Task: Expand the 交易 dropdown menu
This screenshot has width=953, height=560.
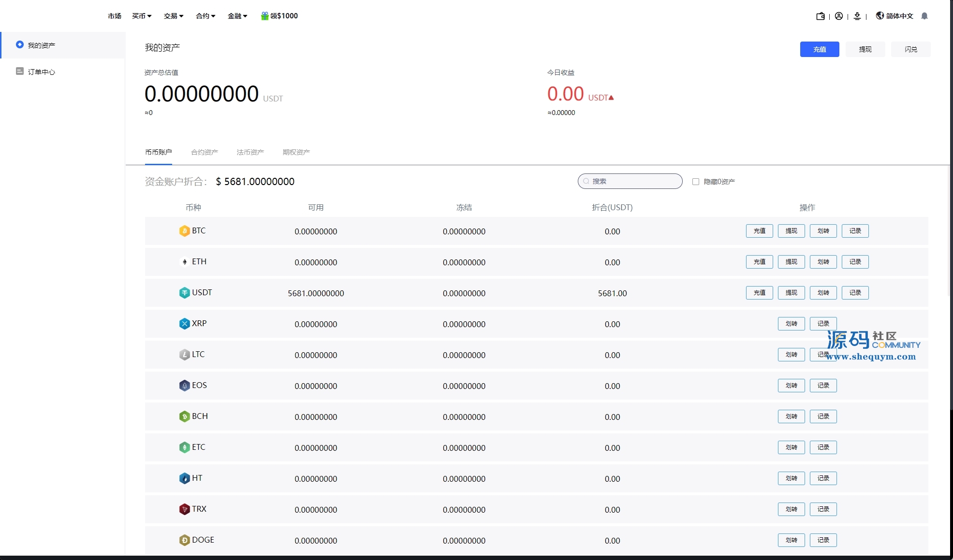Action: pos(174,16)
